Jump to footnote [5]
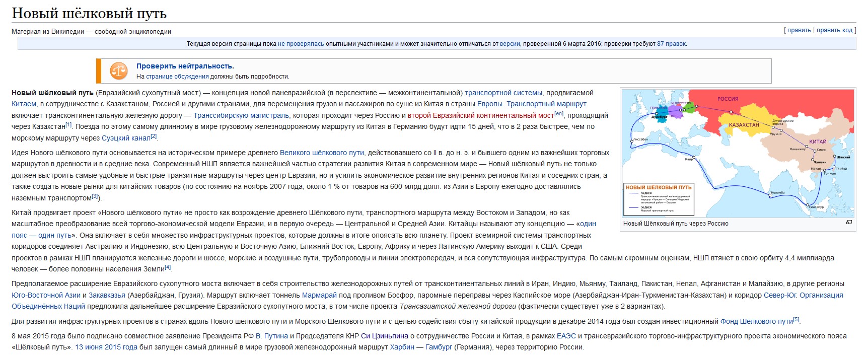 tap(796, 319)
